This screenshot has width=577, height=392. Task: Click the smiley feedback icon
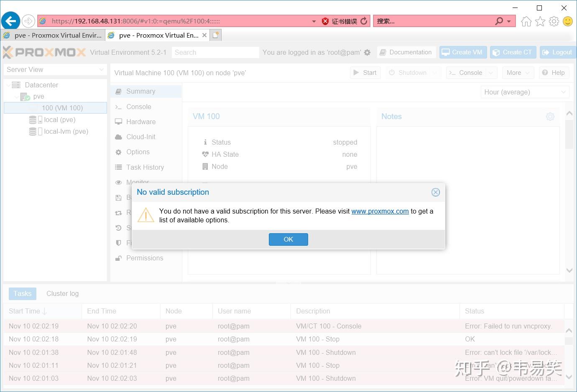pyautogui.click(x=568, y=21)
